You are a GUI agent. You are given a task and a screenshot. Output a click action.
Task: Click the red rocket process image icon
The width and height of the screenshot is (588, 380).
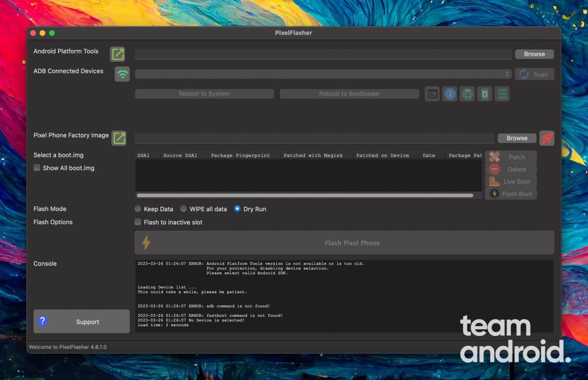pos(547,138)
